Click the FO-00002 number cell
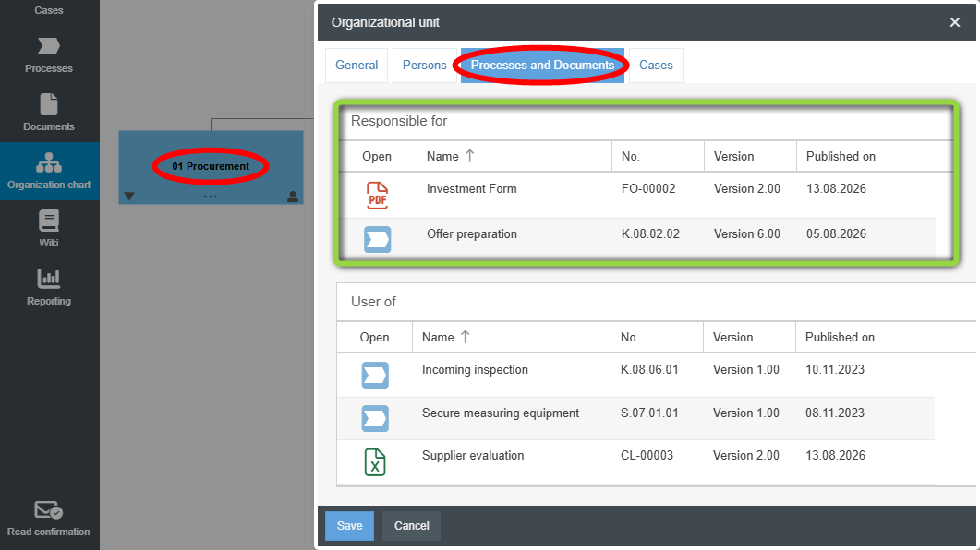Image resolution: width=980 pixels, height=550 pixels. point(648,188)
